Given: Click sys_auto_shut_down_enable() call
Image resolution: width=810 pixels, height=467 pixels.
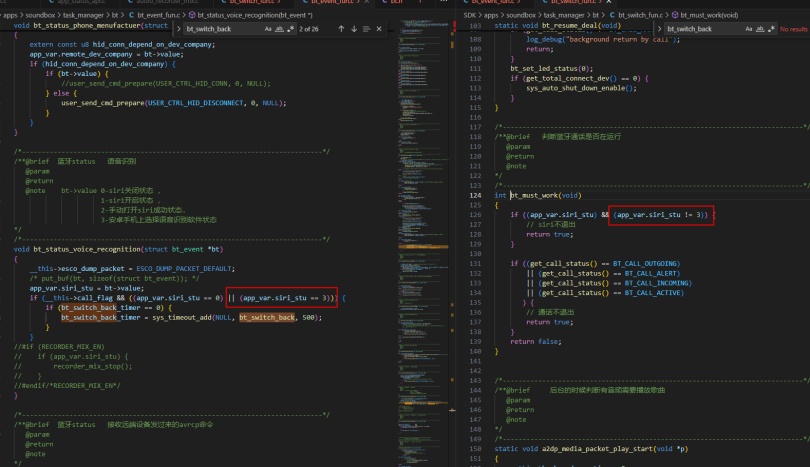Looking at the screenshot, I should 581,88.
